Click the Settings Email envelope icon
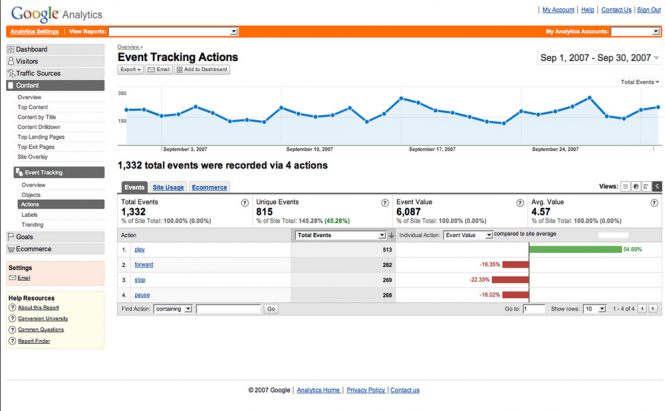This screenshot has height=411, width=665. tap(13, 278)
